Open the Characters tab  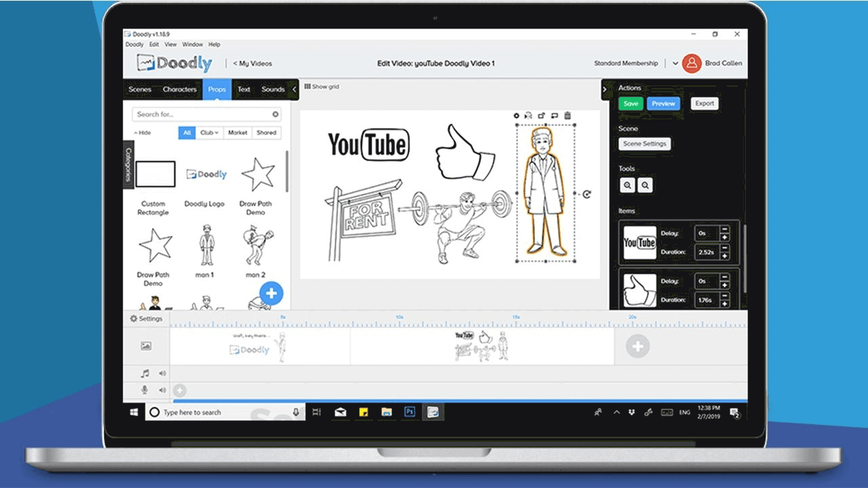(180, 89)
